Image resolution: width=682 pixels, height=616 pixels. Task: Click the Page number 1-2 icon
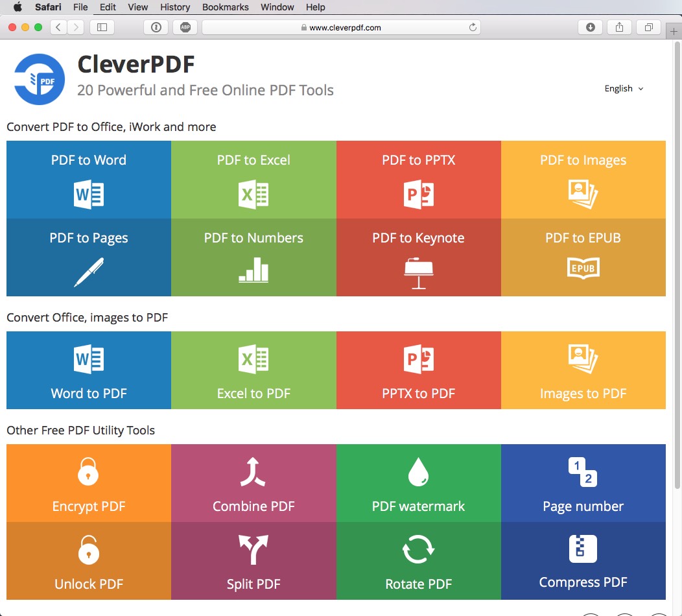click(x=583, y=472)
